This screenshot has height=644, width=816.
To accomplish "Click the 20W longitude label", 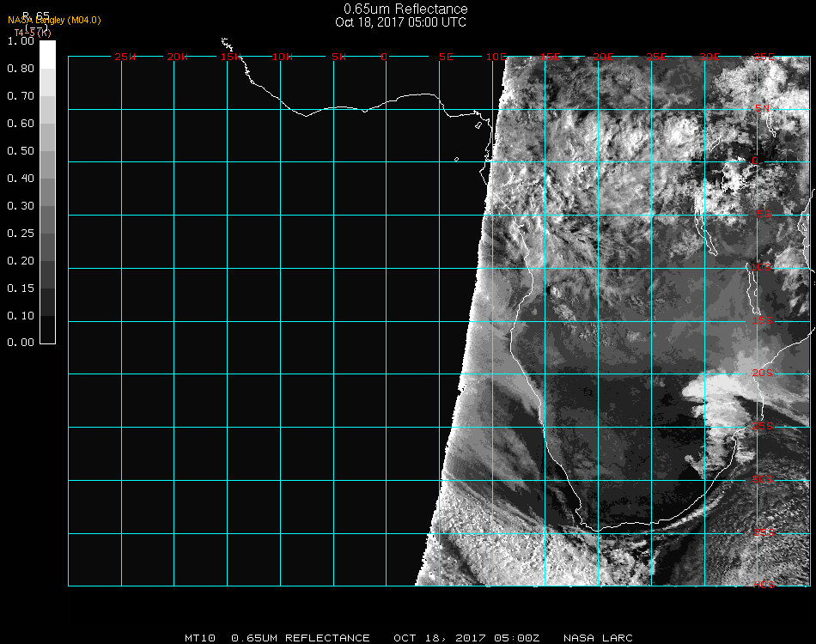I will click(178, 58).
